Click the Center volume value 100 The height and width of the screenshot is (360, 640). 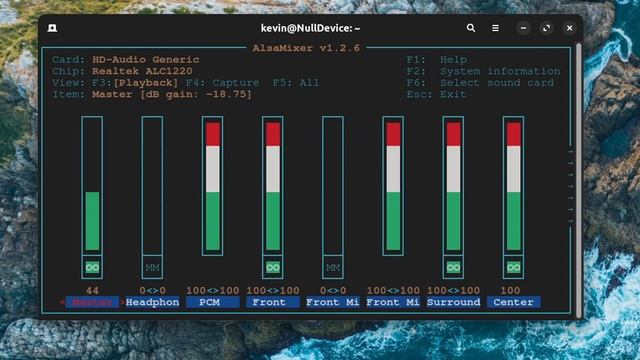(510, 290)
